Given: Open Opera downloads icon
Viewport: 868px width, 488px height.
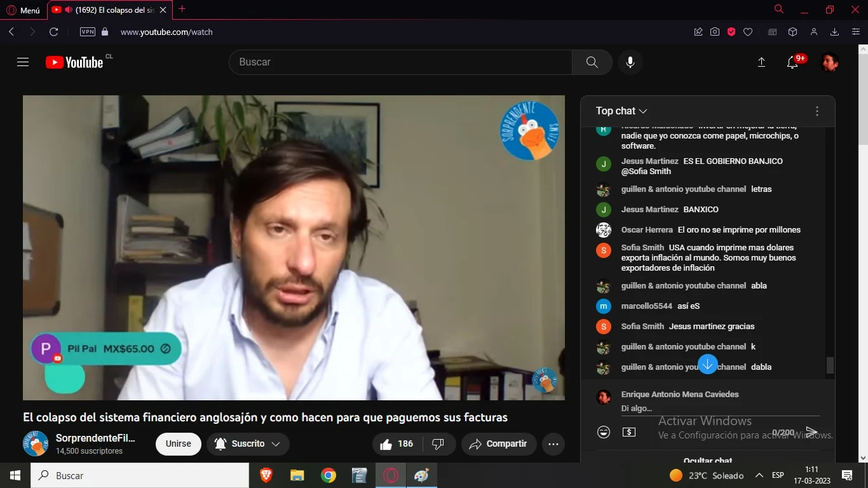Looking at the screenshot, I should click(x=835, y=32).
